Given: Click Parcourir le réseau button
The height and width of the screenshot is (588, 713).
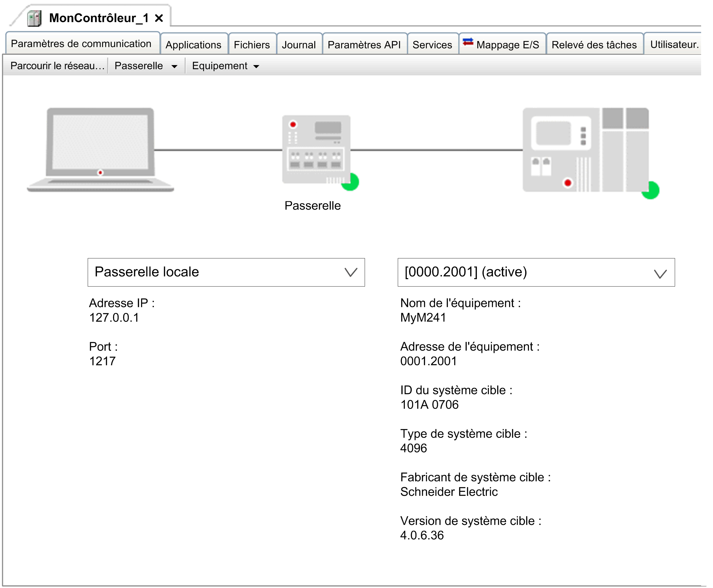Looking at the screenshot, I should 57,66.
